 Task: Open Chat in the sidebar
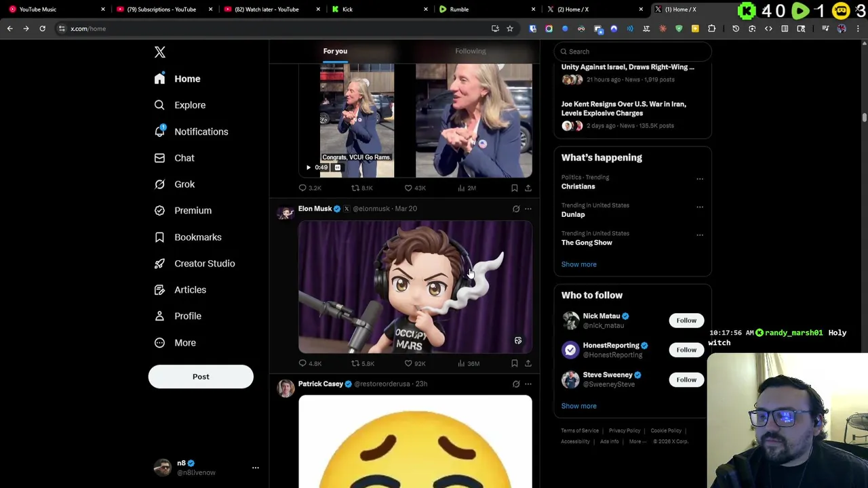[x=174, y=158]
